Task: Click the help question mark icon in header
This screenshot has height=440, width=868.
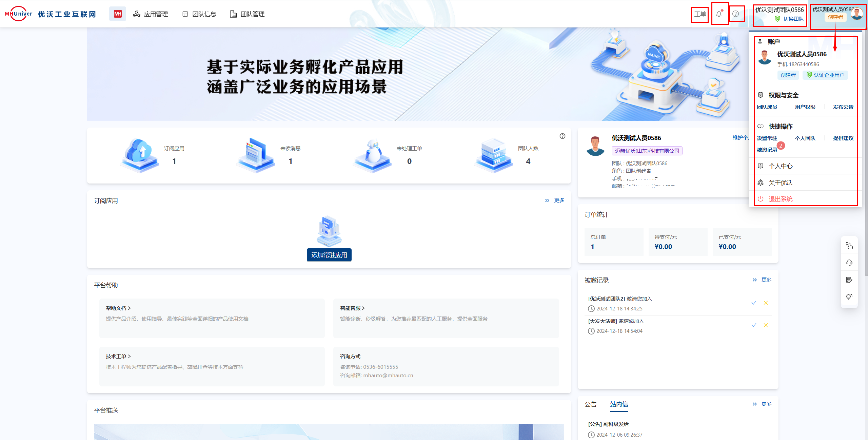Action: pyautogui.click(x=735, y=14)
